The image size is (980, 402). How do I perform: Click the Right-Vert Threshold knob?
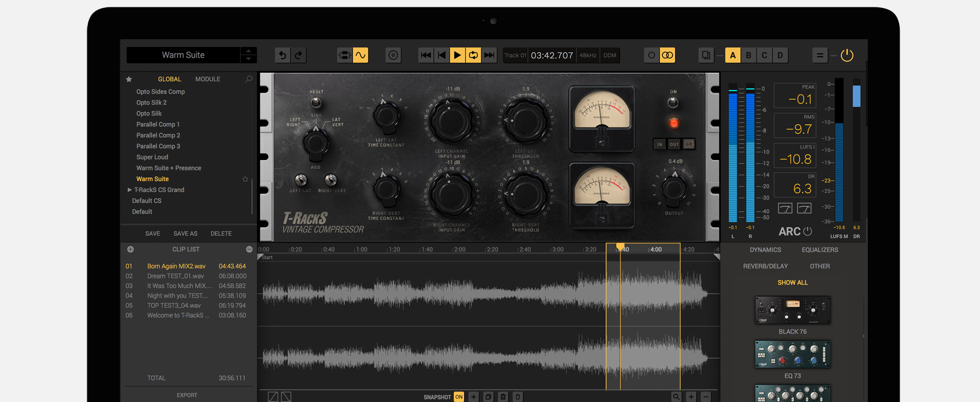526,196
